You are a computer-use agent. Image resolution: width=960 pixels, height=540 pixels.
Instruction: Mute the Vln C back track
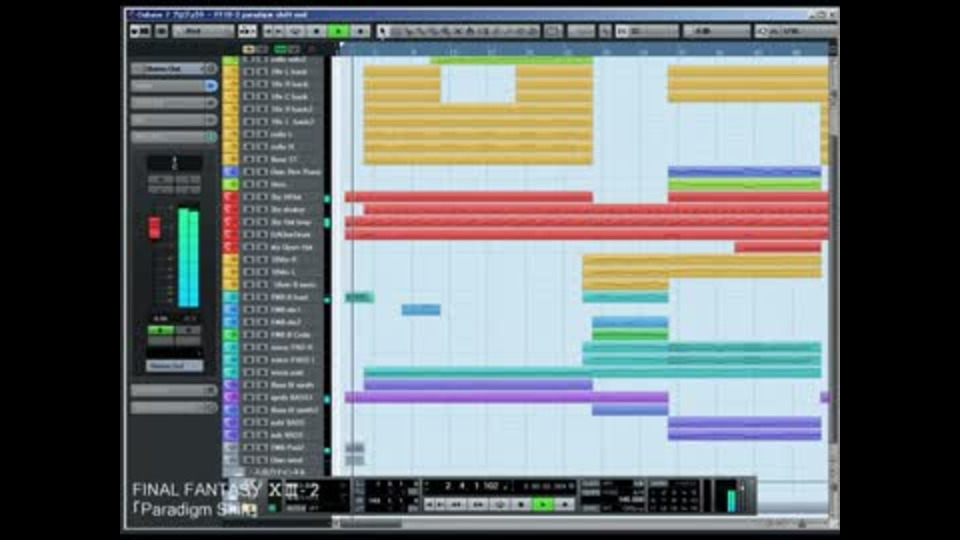point(249,97)
